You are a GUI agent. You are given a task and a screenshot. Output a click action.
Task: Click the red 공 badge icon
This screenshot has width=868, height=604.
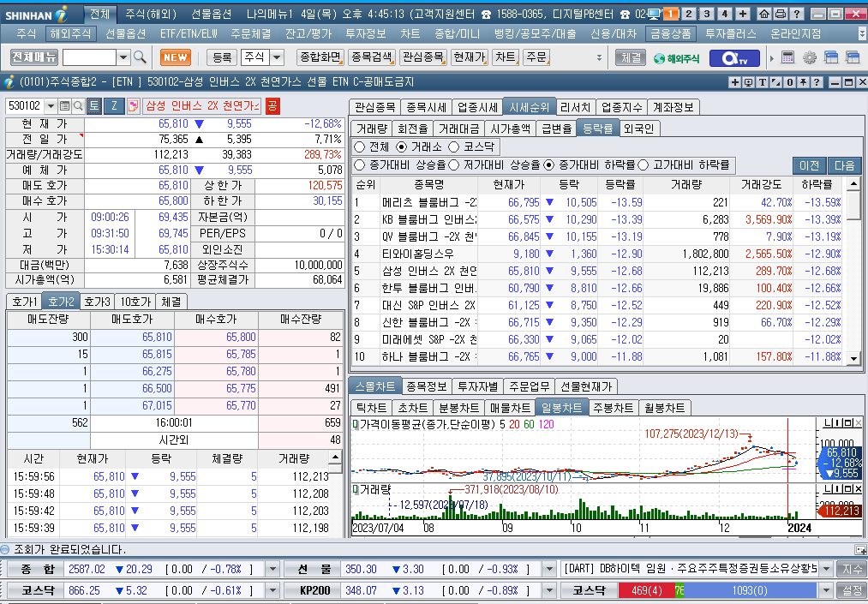point(272,105)
